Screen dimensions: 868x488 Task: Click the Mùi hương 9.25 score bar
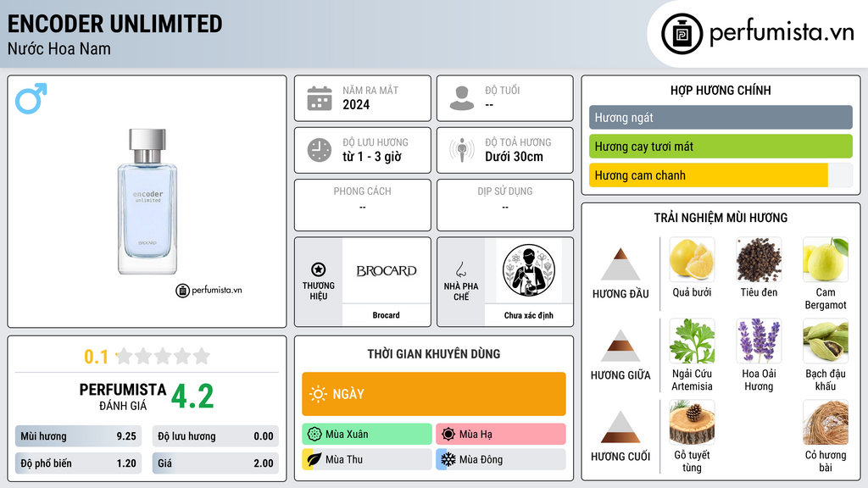(79, 436)
